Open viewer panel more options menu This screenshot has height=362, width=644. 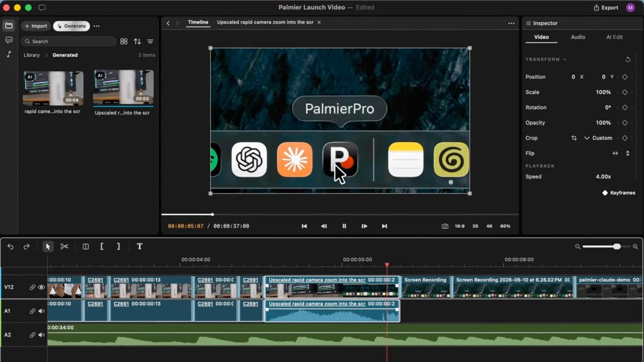click(x=511, y=23)
